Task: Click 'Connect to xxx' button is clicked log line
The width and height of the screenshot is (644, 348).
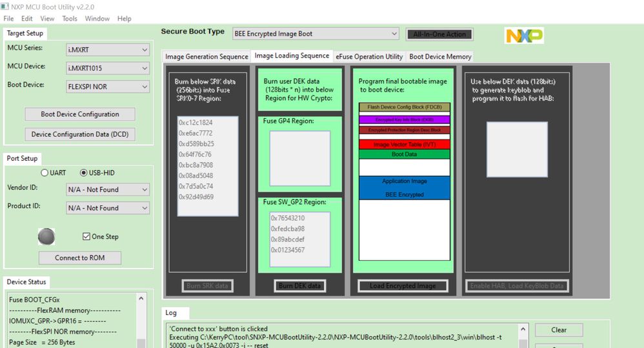Action: 219,329
